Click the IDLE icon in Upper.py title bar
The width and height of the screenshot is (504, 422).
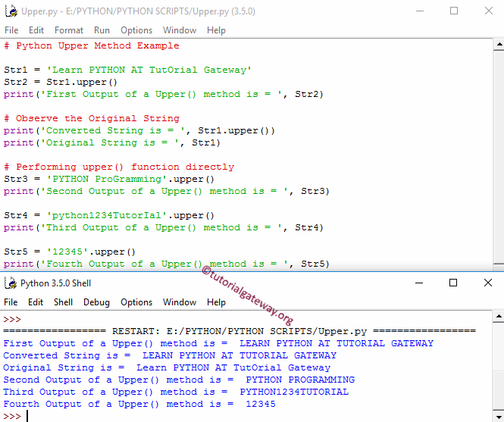click(11, 11)
